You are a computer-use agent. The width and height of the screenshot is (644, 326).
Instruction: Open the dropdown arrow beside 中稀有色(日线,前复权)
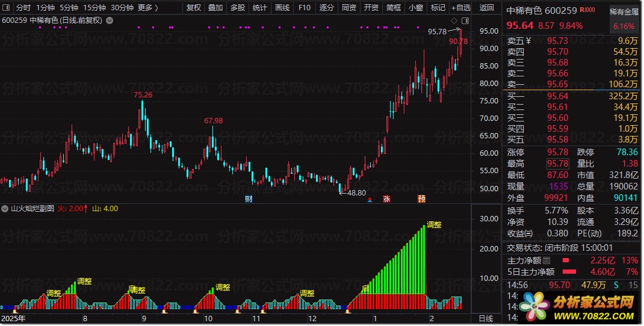[110, 20]
